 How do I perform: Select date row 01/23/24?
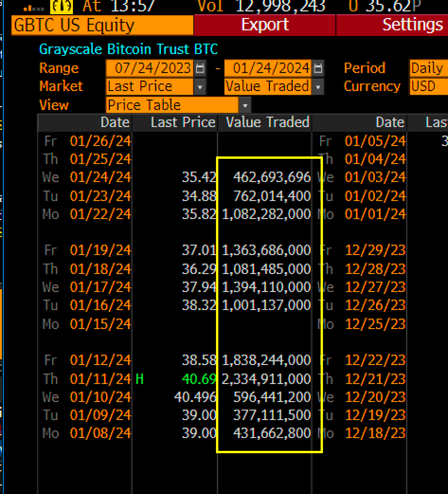click(x=100, y=196)
